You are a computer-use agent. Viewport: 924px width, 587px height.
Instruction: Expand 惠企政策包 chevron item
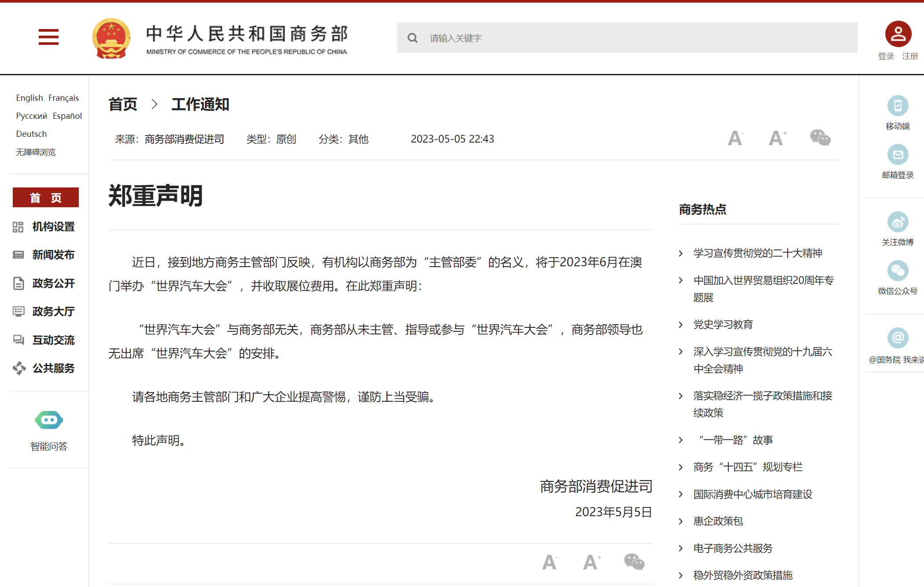point(681,521)
